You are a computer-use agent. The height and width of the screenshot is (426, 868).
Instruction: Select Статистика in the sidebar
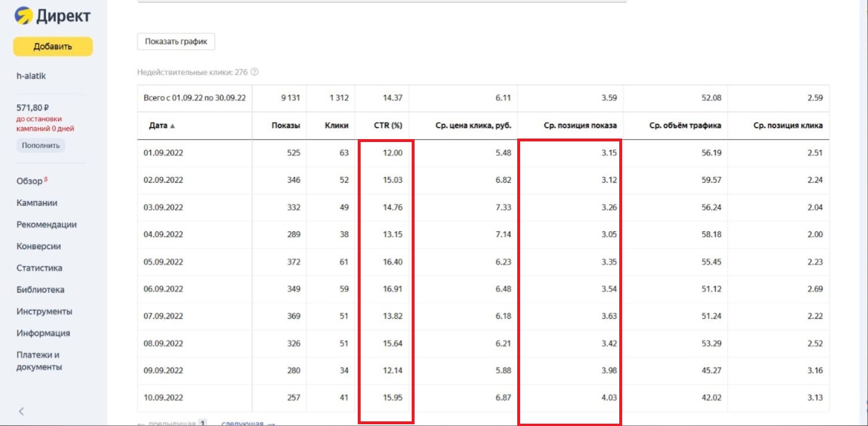(x=39, y=268)
